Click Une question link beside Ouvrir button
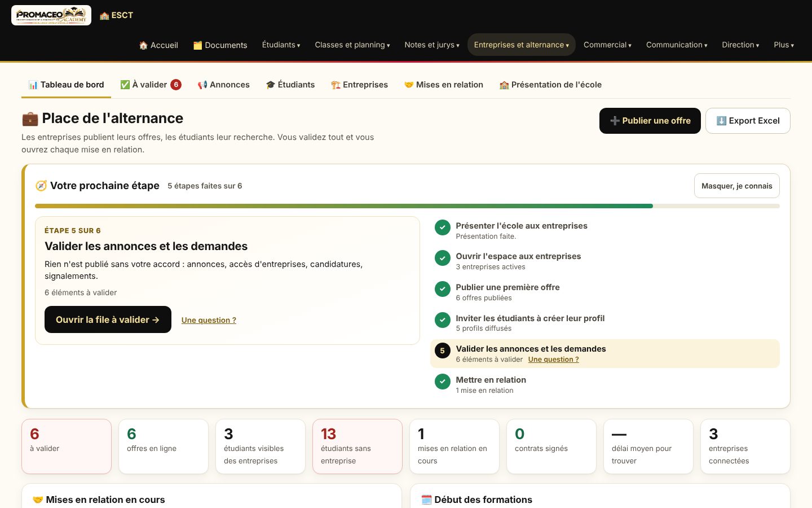Viewport: 812px width, 508px height. pyautogui.click(x=209, y=320)
